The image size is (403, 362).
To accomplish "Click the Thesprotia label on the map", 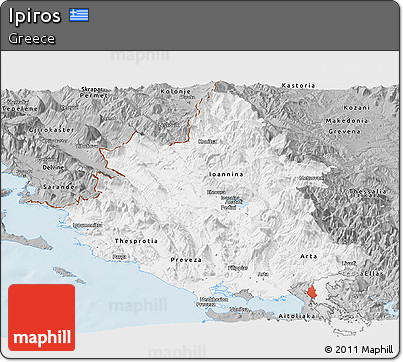I will click(136, 241).
